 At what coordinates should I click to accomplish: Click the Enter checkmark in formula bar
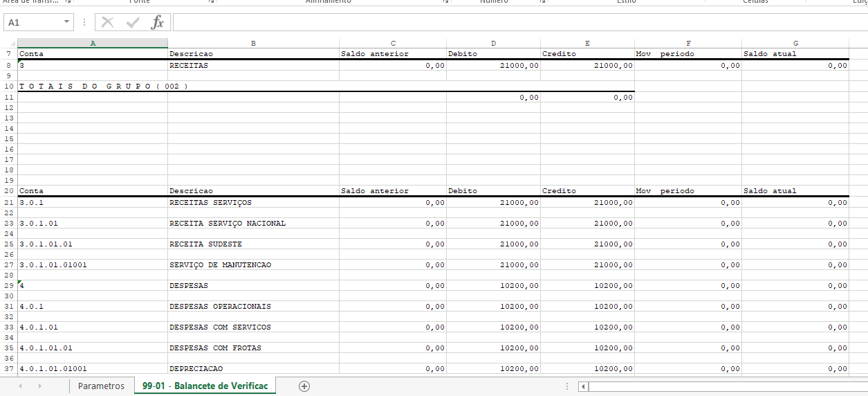[133, 22]
